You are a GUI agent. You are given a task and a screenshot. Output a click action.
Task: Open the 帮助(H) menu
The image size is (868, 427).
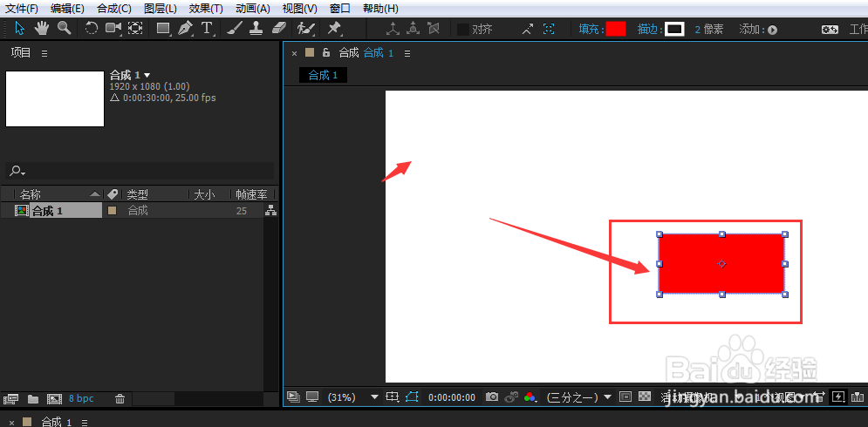pyautogui.click(x=380, y=9)
